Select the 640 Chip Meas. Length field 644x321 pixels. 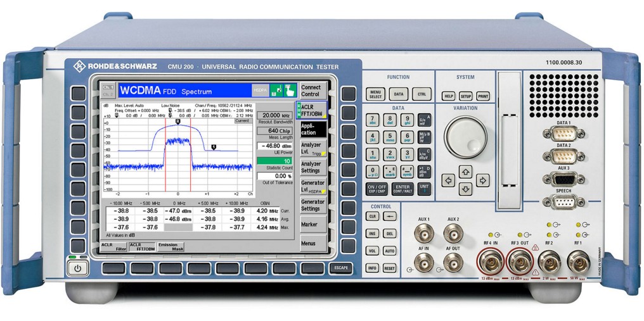click(274, 131)
